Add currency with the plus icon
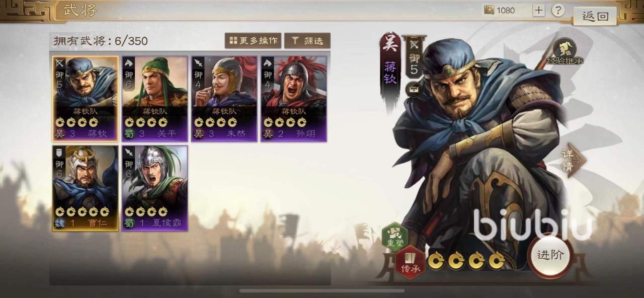Image resolution: width=644 pixels, height=298 pixels. [539, 10]
